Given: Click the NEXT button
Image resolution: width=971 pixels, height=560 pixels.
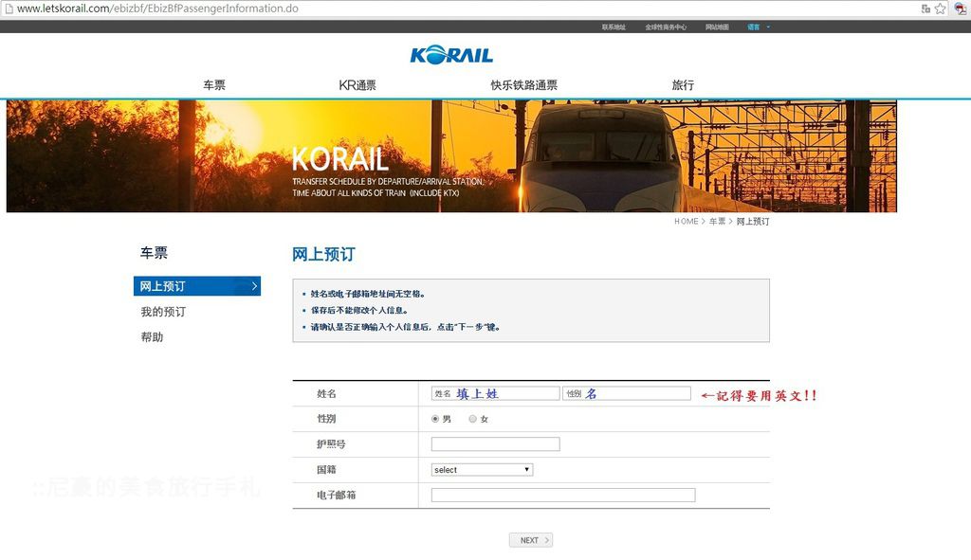Looking at the screenshot, I should [531, 540].
